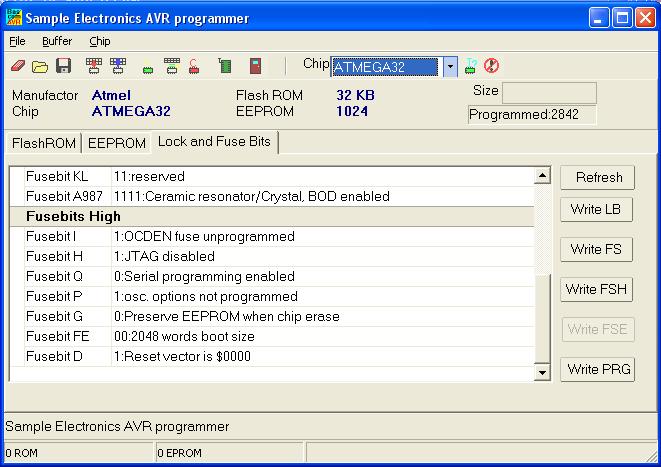Click the Write FSH button
The height and width of the screenshot is (467, 661).
pyautogui.click(x=597, y=289)
